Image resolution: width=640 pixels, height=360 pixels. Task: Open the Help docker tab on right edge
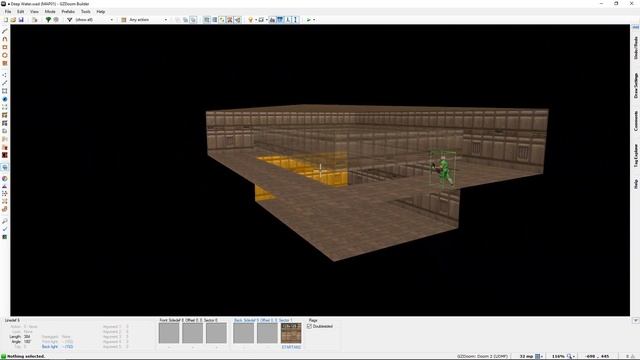click(636, 184)
